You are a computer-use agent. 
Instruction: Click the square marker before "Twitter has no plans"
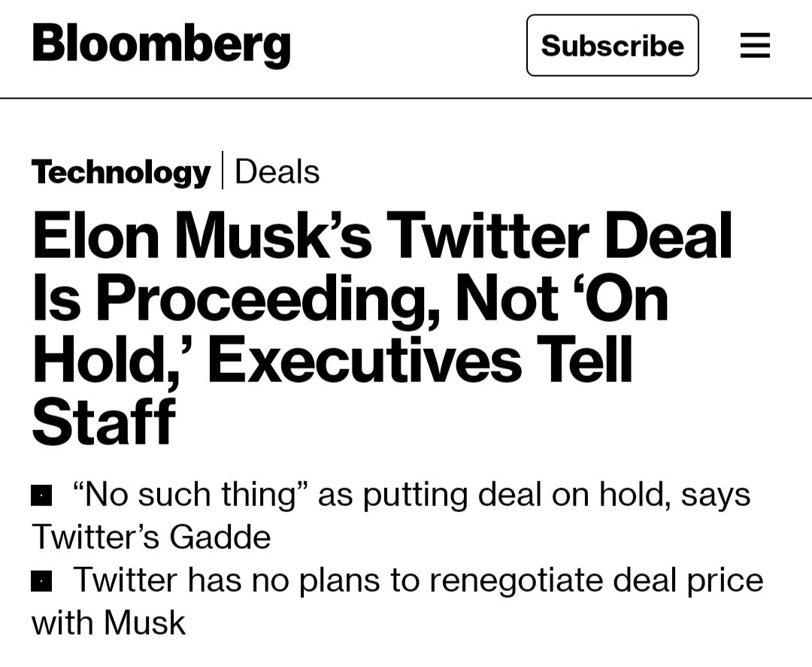(x=41, y=581)
